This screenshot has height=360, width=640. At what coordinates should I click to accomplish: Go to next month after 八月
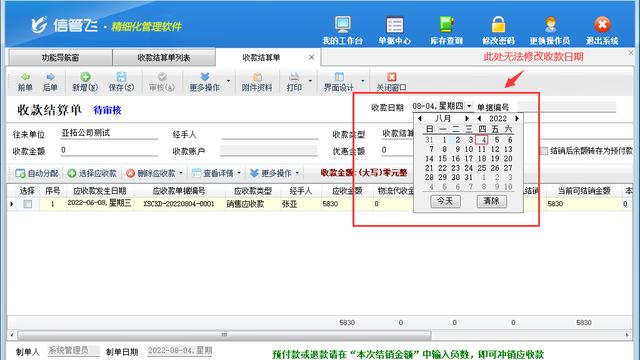click(x=467, y=118)
